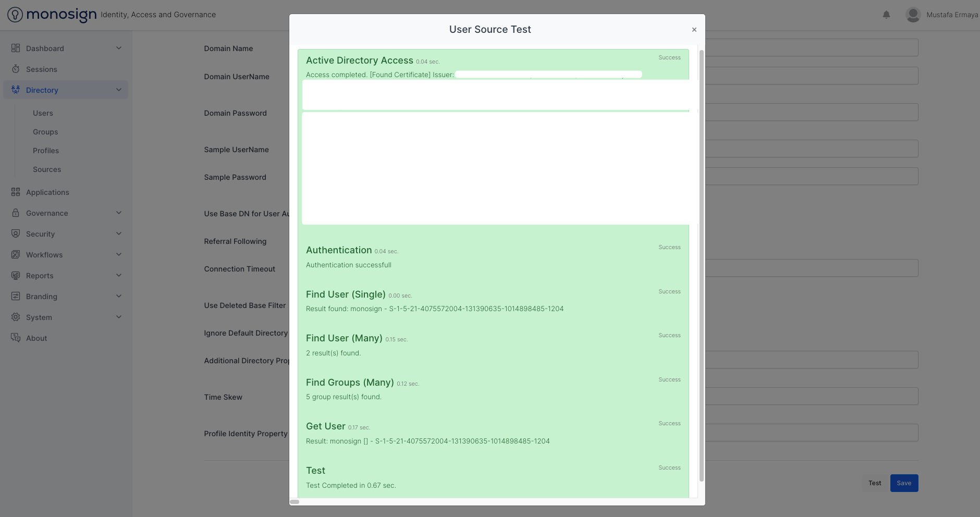Click the Test button

[x=875, y=483]
